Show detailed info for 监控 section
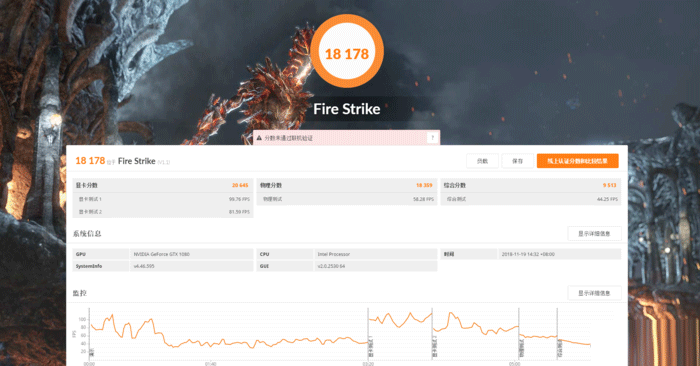The width and height of the screenshot is (700, 366). point(594,293)
